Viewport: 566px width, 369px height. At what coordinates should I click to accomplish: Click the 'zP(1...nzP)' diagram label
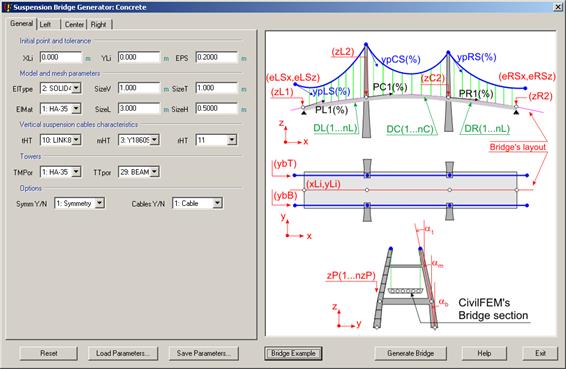(x=351, y=275)
